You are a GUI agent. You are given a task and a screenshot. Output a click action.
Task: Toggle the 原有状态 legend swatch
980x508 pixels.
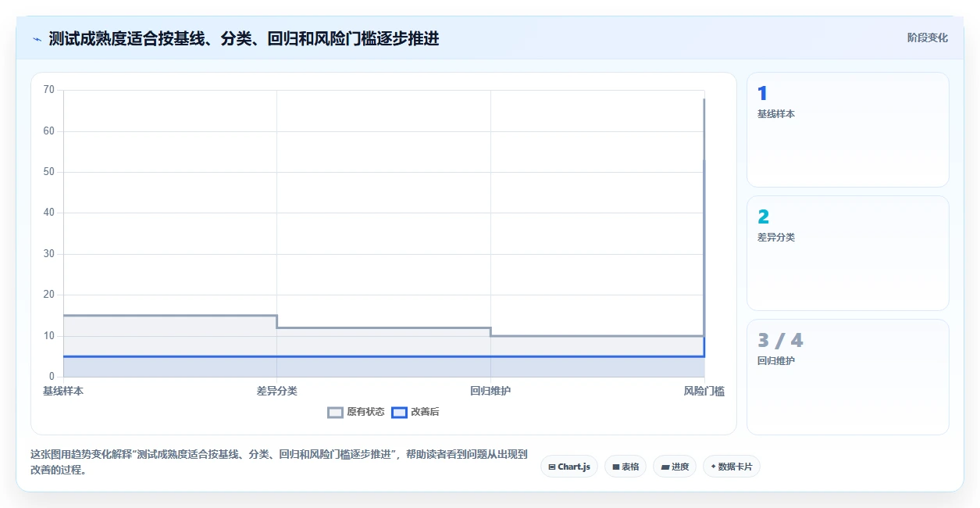[335, 413]
